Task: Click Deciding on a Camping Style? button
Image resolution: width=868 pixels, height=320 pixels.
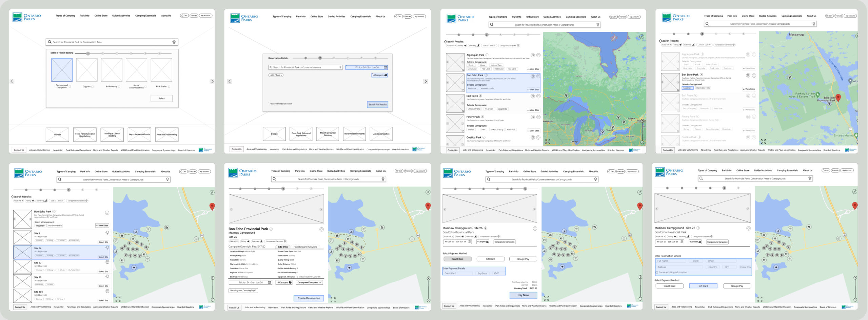Action: [x=243, y=291]
